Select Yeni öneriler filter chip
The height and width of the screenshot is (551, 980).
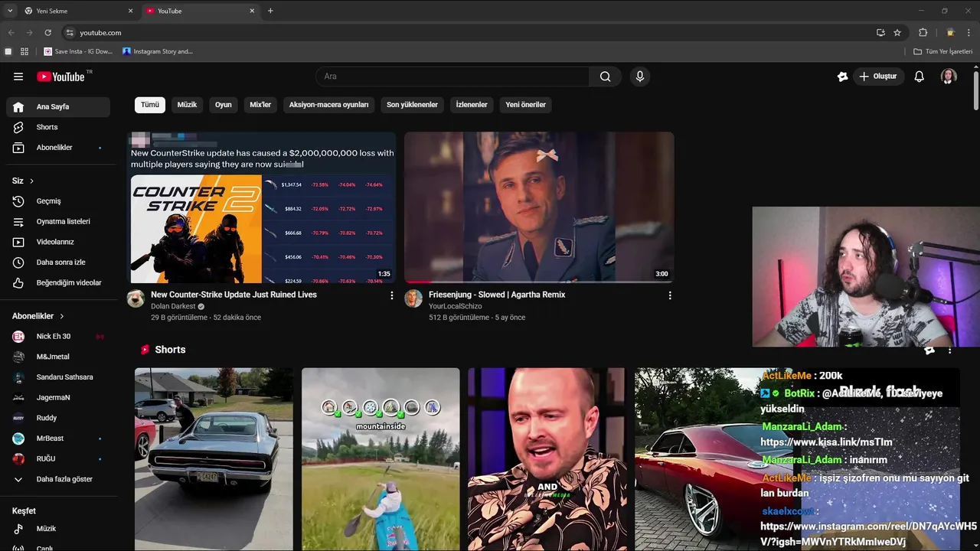point(526,105)
